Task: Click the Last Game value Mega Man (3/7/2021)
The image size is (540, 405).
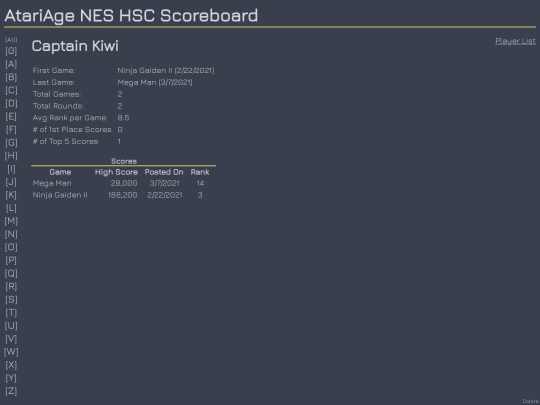Action: 155,82
